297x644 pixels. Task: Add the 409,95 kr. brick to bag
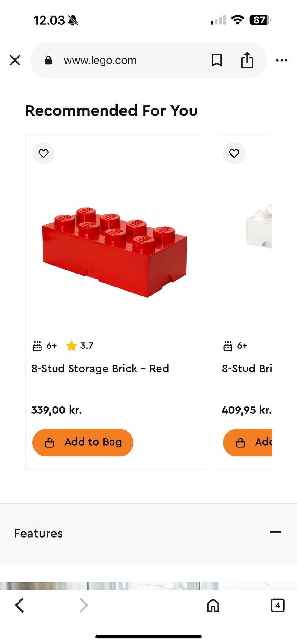(x=248, y=442)
